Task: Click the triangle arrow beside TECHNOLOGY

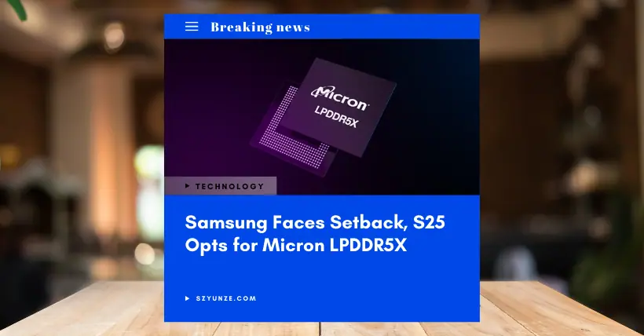Action: [187, 186]
